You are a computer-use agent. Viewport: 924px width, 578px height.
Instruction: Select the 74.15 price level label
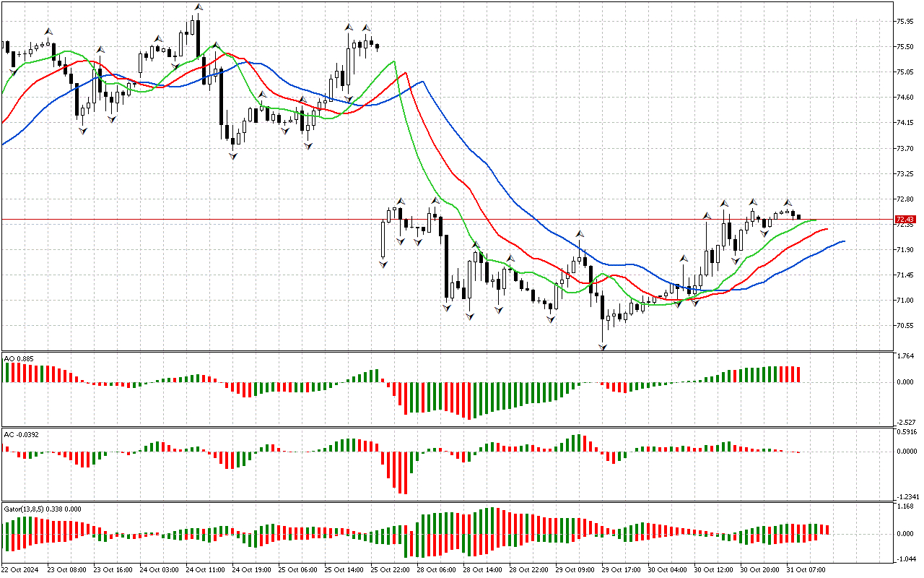point(905,123)
